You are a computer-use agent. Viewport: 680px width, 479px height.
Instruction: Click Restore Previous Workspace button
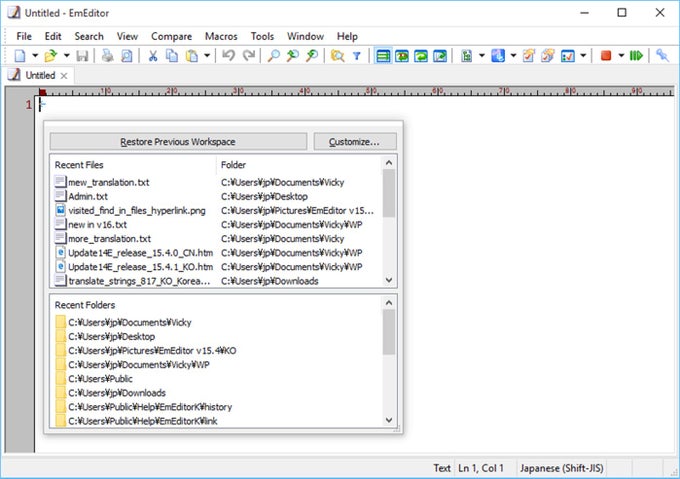tap(178, 142)
